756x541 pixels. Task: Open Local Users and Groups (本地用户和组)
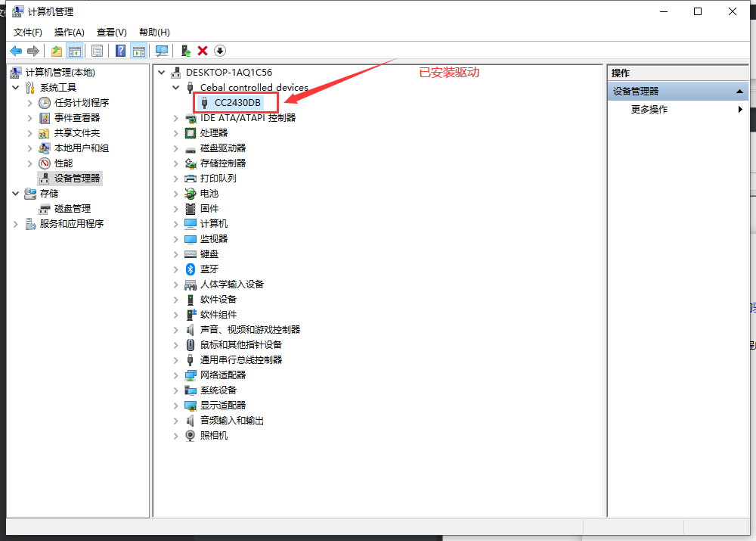point(82,148)
